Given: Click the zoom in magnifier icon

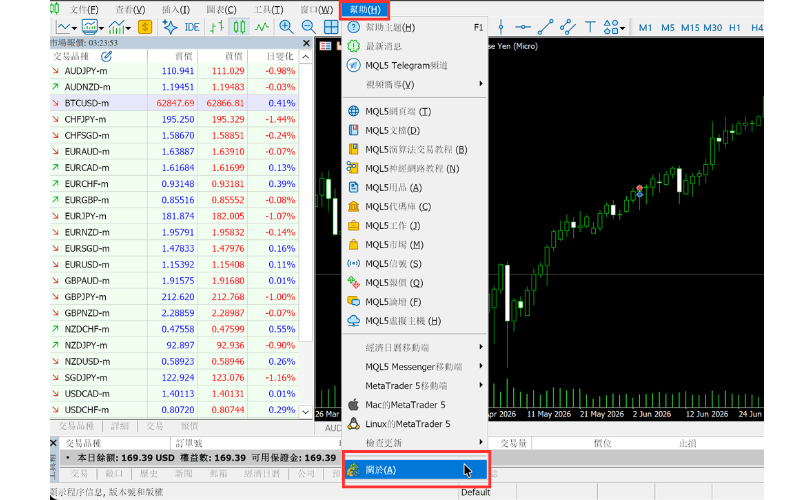Looking at the screenshot, I should click(x=286, y=27).
